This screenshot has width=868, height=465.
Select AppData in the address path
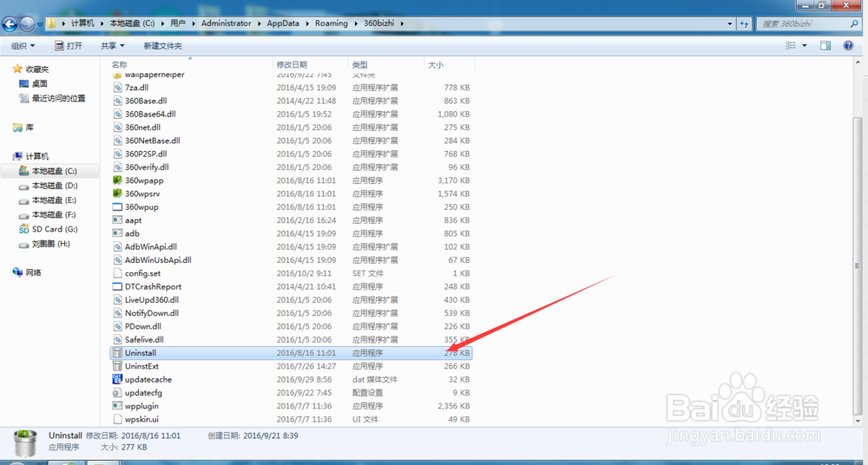tap(284, 23)
